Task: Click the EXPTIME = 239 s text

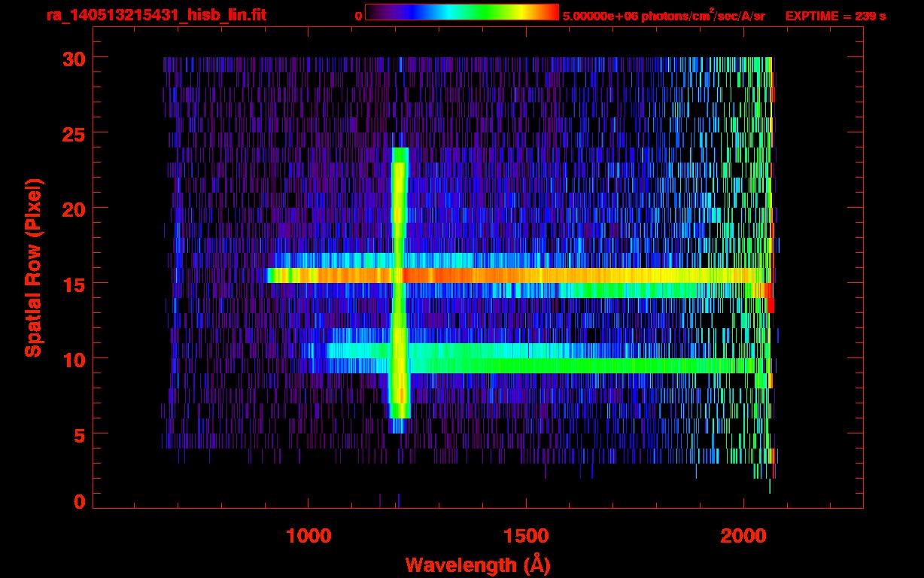Action: coord(835,16)
